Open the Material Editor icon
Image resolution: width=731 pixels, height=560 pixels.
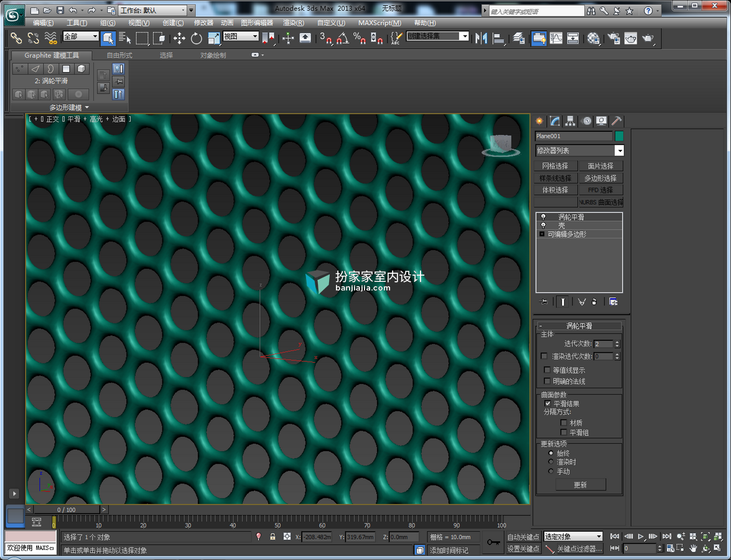(x=593, y=38)
